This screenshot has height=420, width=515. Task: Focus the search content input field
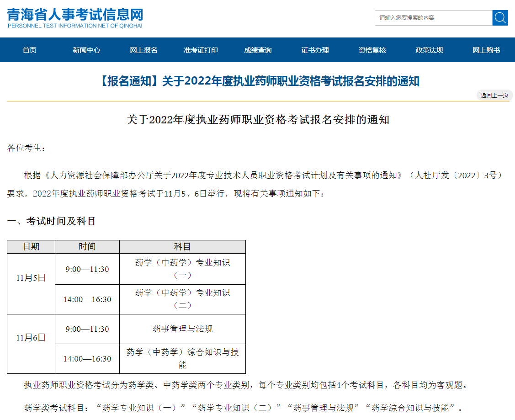pyautogui.click(x=433, y=18)
